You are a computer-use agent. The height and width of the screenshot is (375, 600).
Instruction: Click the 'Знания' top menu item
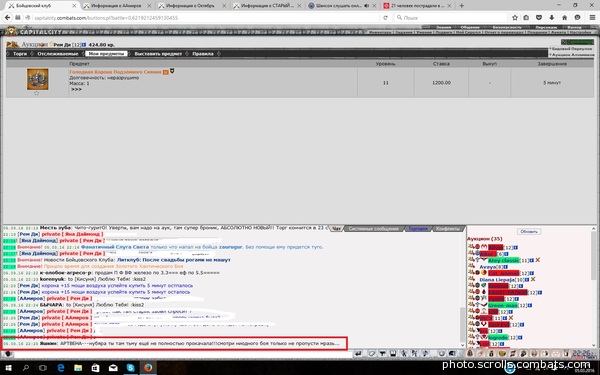coord(443,28)
